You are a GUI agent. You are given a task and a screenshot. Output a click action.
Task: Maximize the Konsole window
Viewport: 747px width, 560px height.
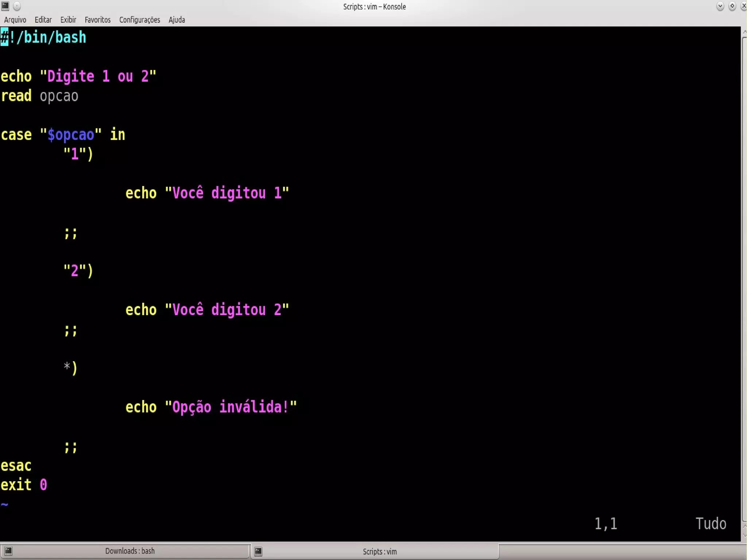(732, 6)
